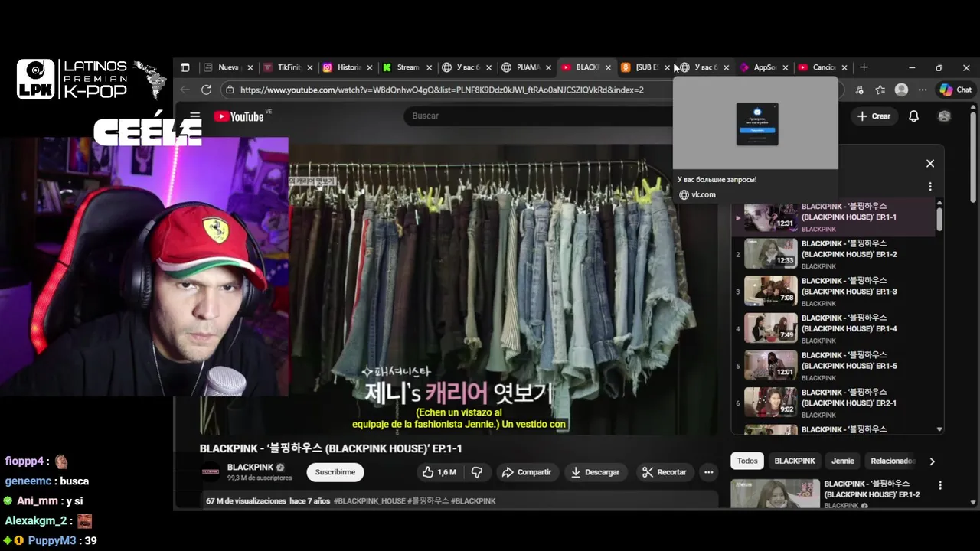The width and height of the screenshot is (980, 551).
Task: Close the TikFinity tab
Action: point(310,67)
